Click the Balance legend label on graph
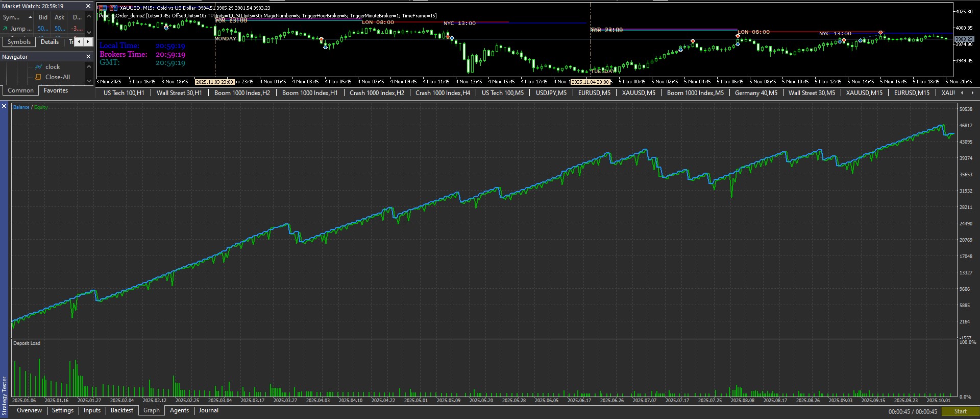 [21, 107]
